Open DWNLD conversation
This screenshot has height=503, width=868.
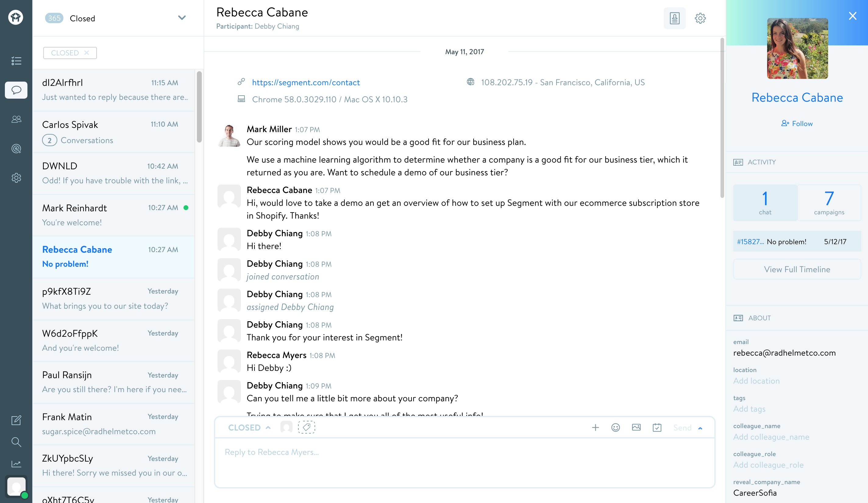tap(114, 173)
